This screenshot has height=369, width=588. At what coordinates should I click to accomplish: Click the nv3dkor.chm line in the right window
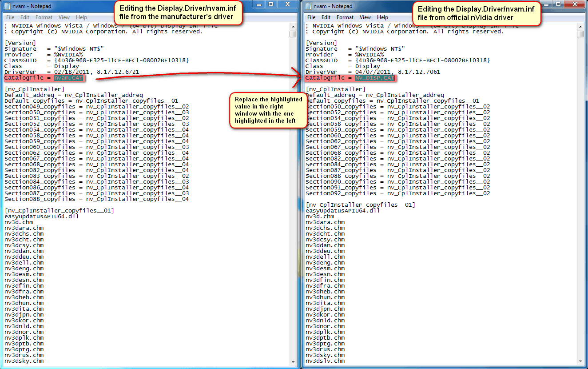[x=325, y=315]
